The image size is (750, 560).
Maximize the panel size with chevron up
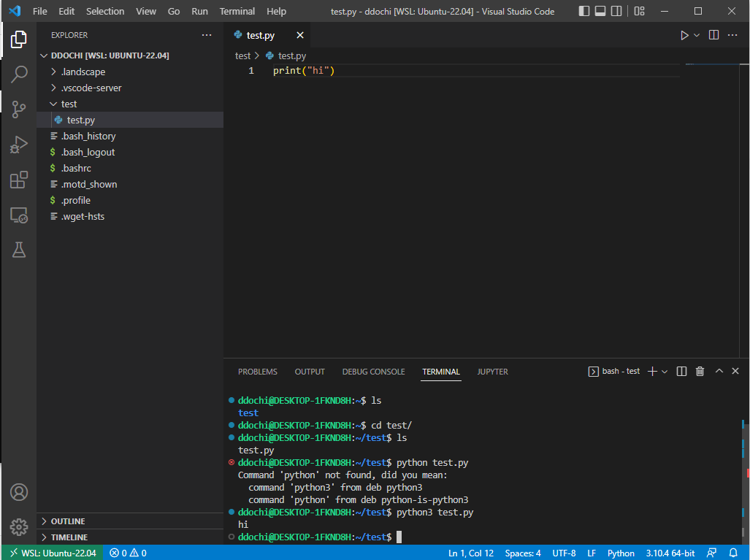point(719,371)
